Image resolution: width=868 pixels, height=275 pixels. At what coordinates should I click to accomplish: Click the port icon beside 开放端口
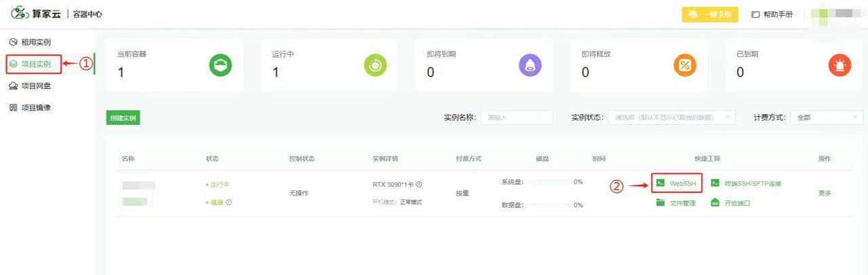click(x=715, y=203)
